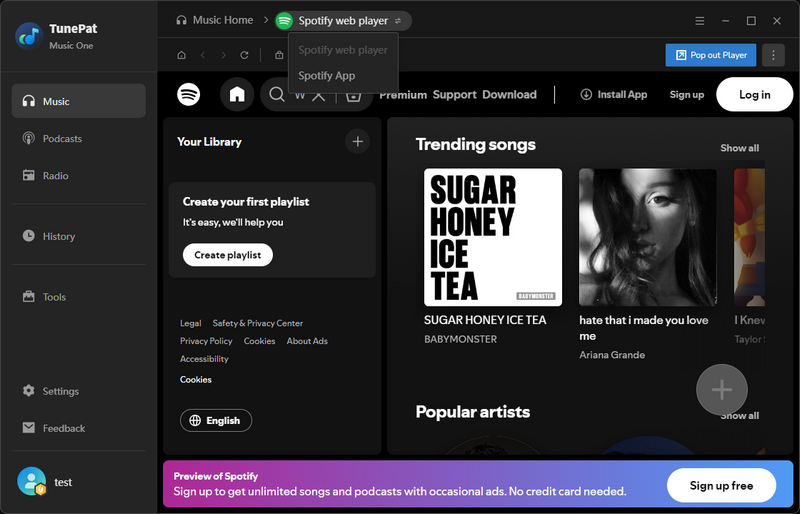Click the round floating add plus button
The image size is (800, 514).
[722, 389]
